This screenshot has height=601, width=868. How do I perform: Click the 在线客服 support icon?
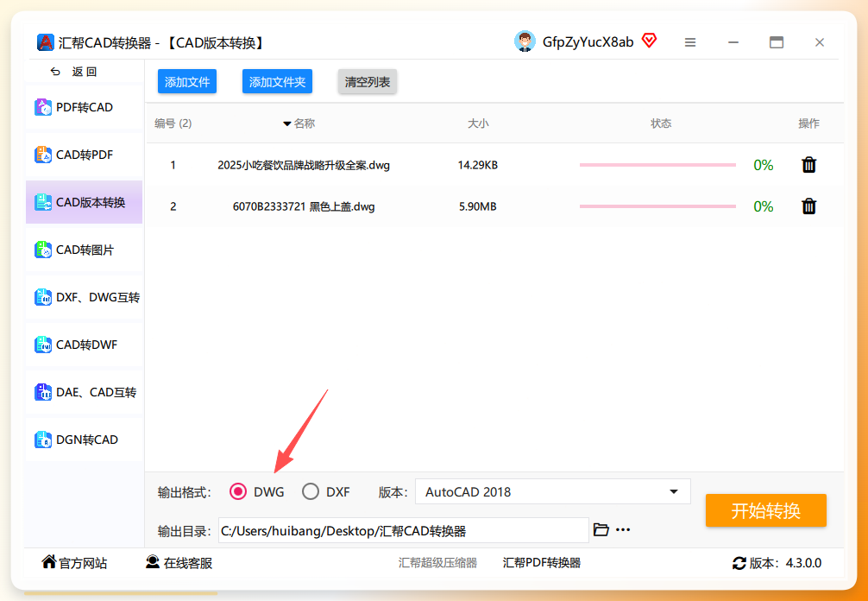tap(153, 562)
